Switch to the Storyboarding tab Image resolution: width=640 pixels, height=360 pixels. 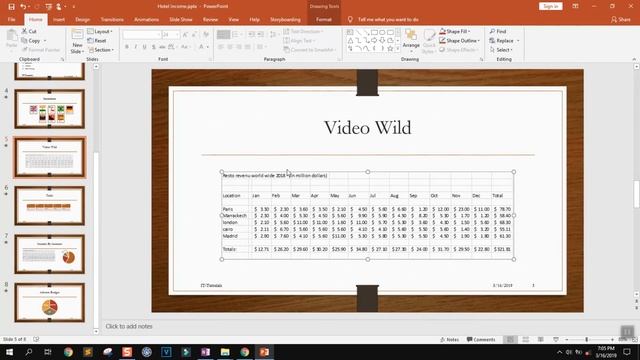[285, 20]
